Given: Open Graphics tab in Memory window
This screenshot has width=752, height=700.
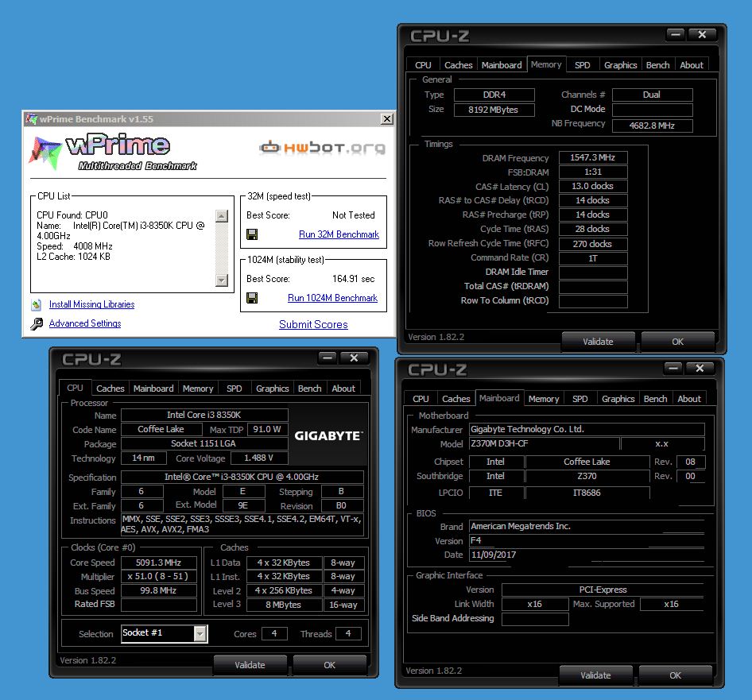Looking at the screenshot, I should click(x=620, y=65).
